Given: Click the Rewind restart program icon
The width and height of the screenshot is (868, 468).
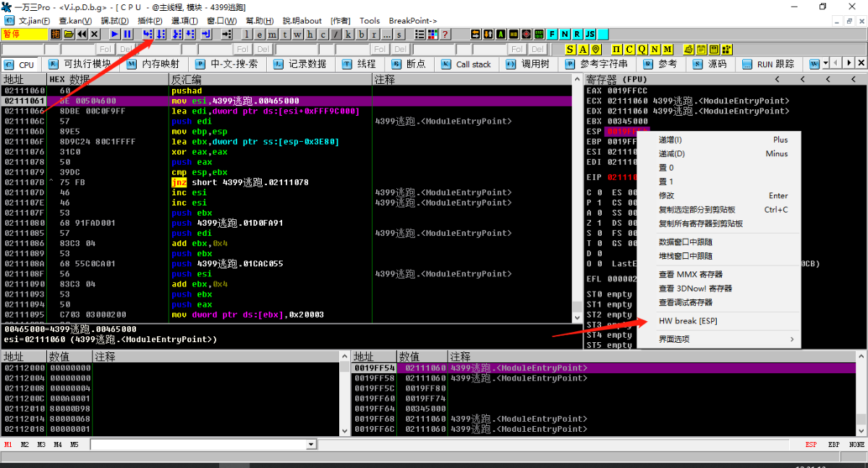Looking at the screenshot, I should [82, 34].
